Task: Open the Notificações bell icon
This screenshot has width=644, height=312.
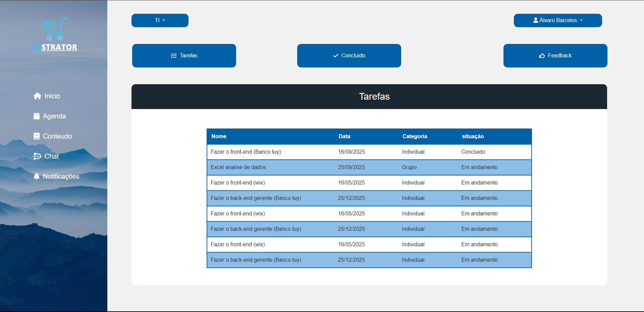Action: tap(37, 176)
